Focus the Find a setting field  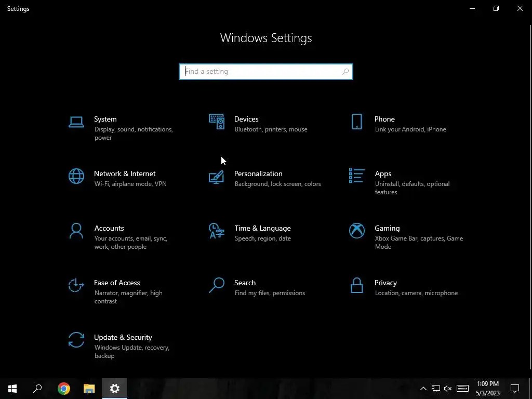click(266, 72)
